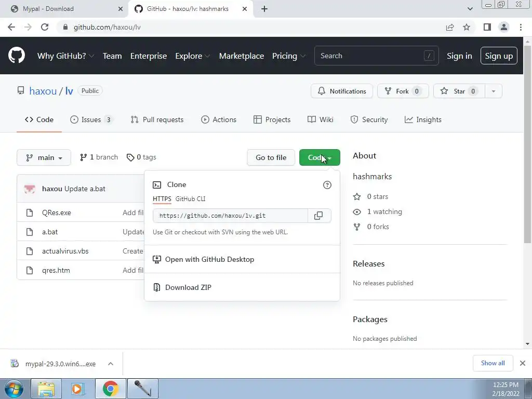Image resolution: width=532 pixels, height=399 pixels.
Task: Select the HTTPS clone option
Action: (162, 199)
